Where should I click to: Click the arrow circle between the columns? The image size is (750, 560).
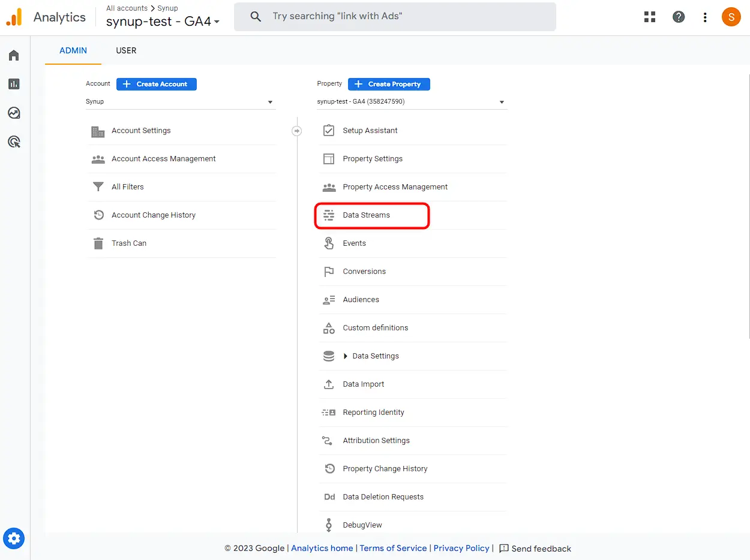pos(296,131)
